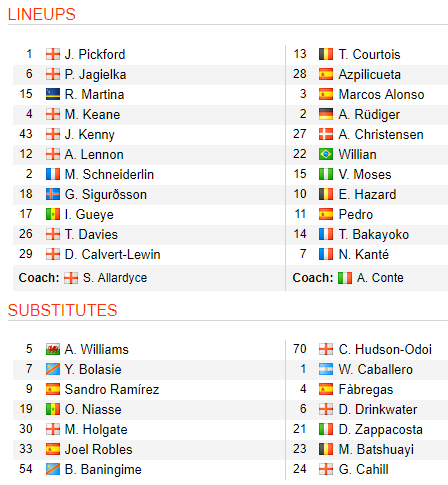The height and width of the screenshot is (485, 448).
Task: Click the Iceland flag next to G. Sigurðsson
Action: 53,194
